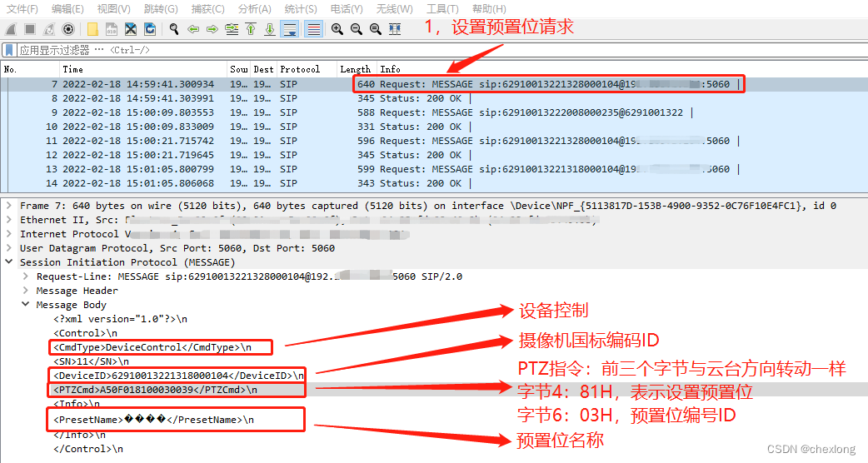Select the PTZCmd A50F018100030039 line
This screenshot has height=463, width=868.
click(x=156, y=390)
